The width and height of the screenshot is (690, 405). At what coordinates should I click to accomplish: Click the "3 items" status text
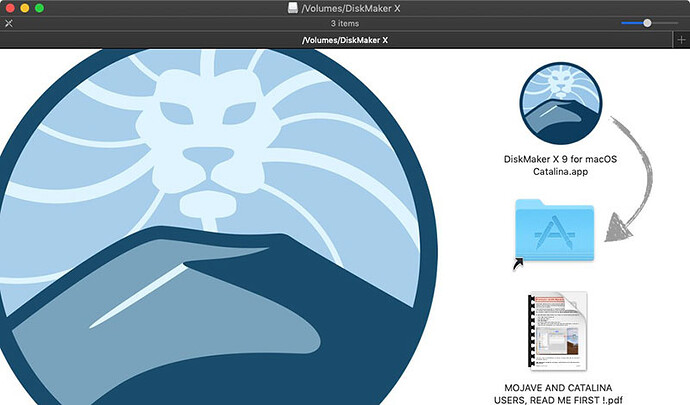(x=345, y=22)
